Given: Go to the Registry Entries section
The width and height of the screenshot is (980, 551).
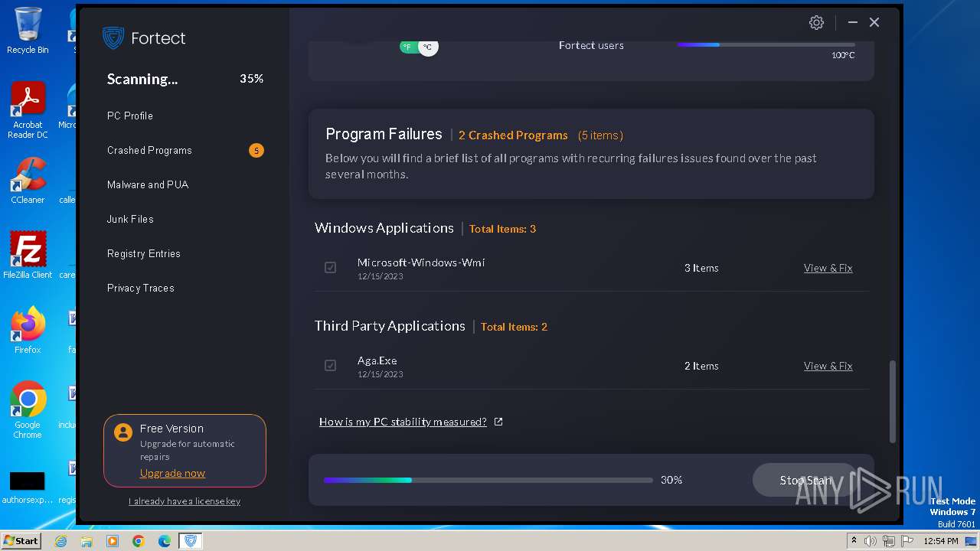Looking at the screenshot, I should 144,253.
